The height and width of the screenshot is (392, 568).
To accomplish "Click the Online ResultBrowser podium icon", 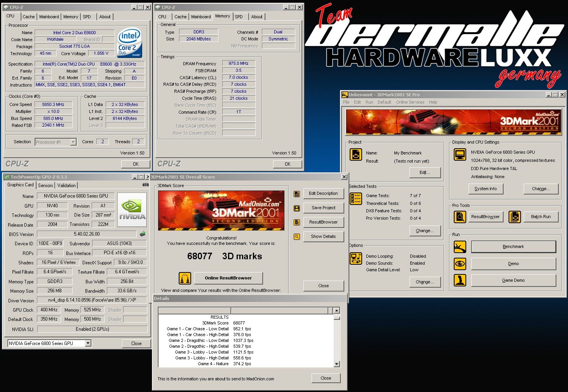I will [x=185, y=278].
